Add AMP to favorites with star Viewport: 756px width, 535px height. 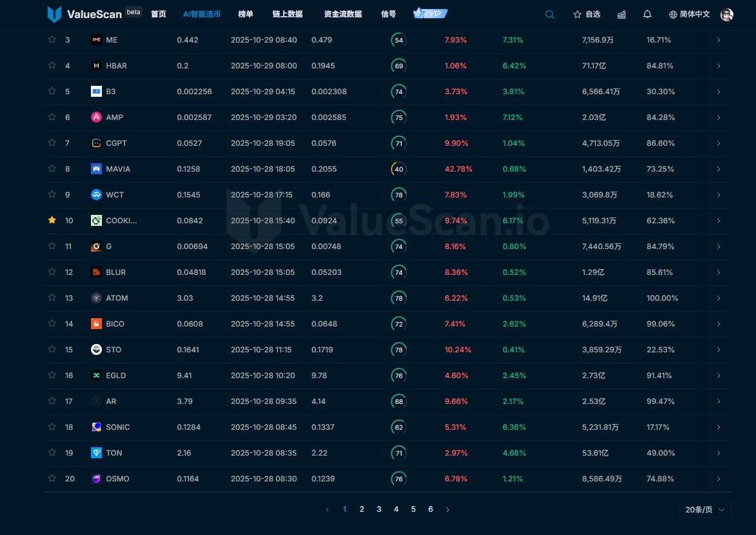click(x=52, y=117)
